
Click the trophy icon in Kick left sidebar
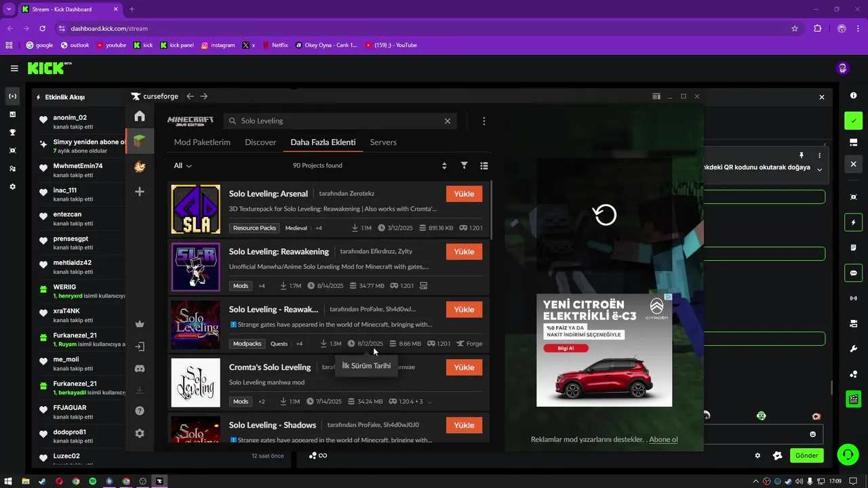point(12,132)
